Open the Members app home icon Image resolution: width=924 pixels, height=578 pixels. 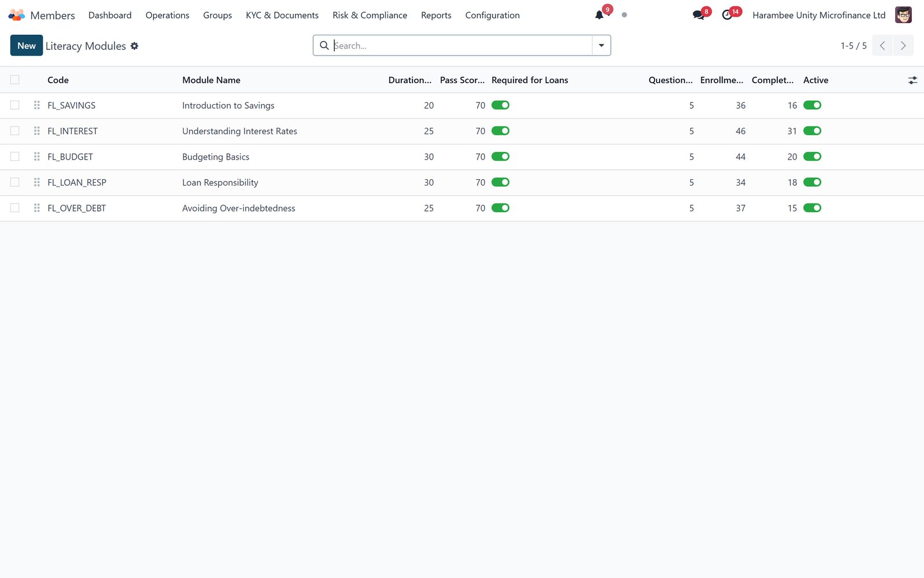point(17,15)
